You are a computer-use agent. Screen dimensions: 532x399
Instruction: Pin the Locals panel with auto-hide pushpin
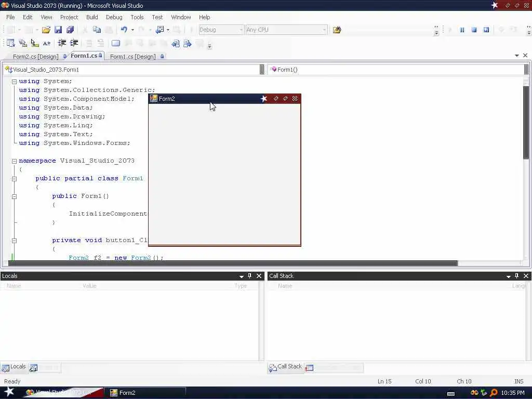tap(250, 276)
